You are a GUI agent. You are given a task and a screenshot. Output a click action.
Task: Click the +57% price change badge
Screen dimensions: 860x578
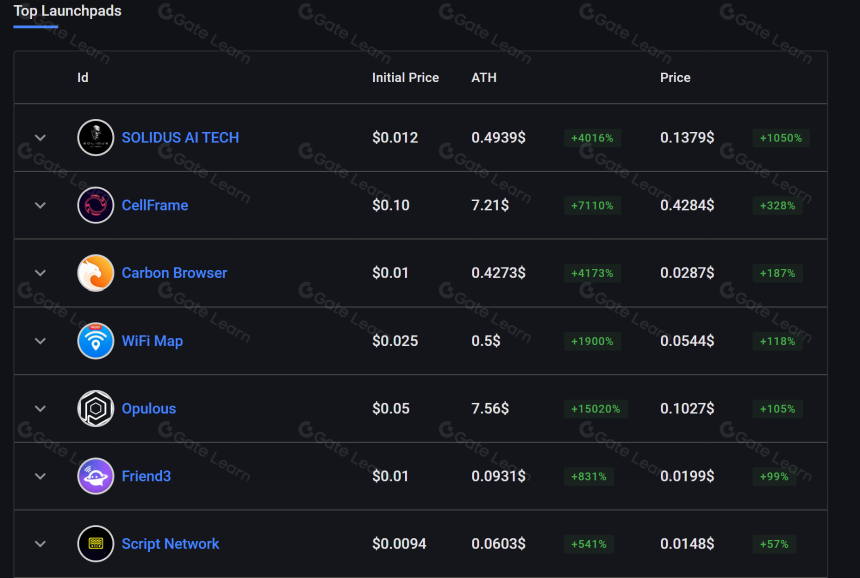tap(774, 544)
